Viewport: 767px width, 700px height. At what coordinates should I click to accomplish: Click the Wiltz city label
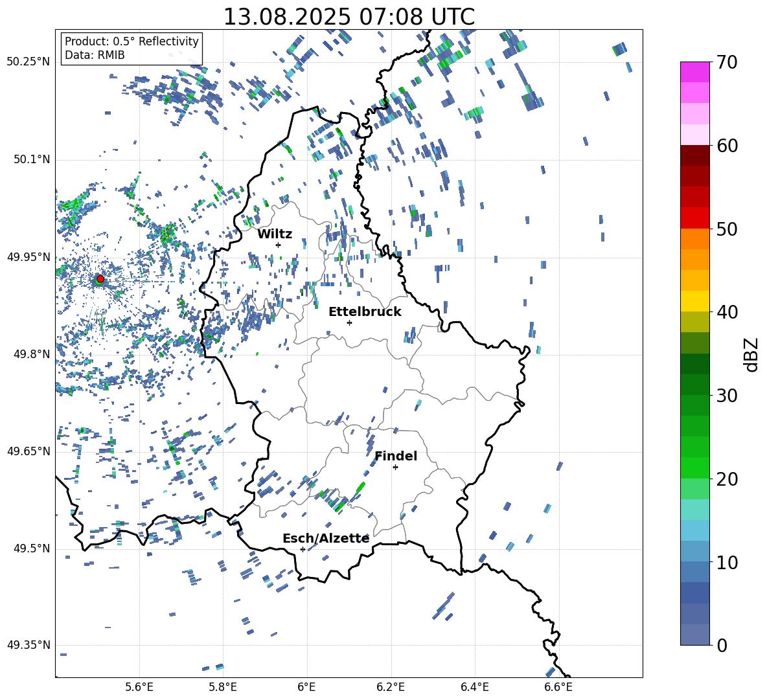[x=275, y=234]
